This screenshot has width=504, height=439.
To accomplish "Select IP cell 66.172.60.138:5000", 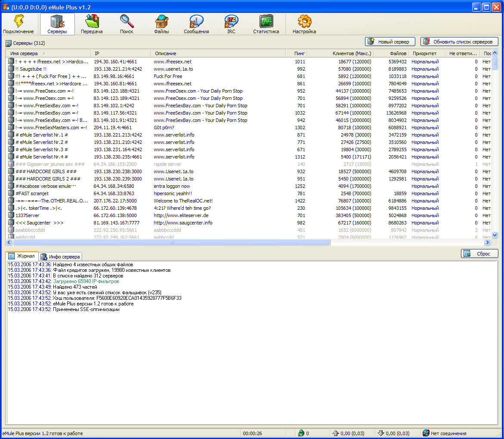I will point(115,215).
